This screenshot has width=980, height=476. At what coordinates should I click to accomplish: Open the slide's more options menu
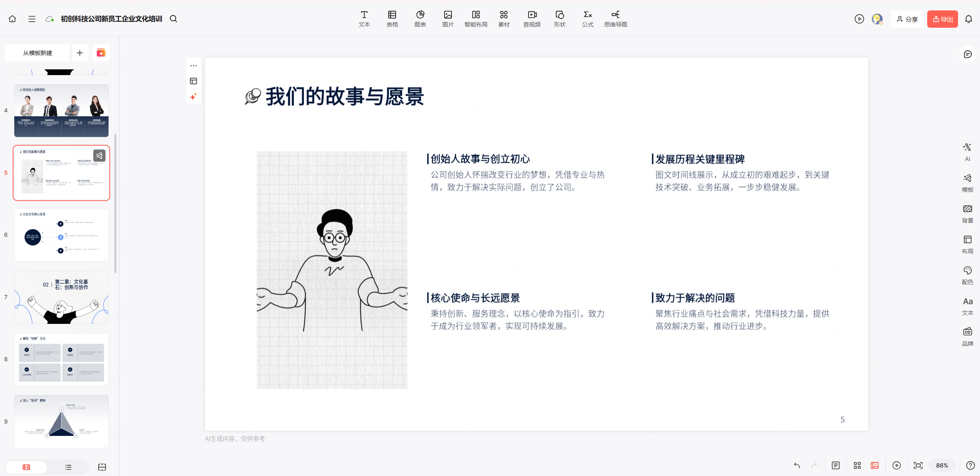point(193,65)
